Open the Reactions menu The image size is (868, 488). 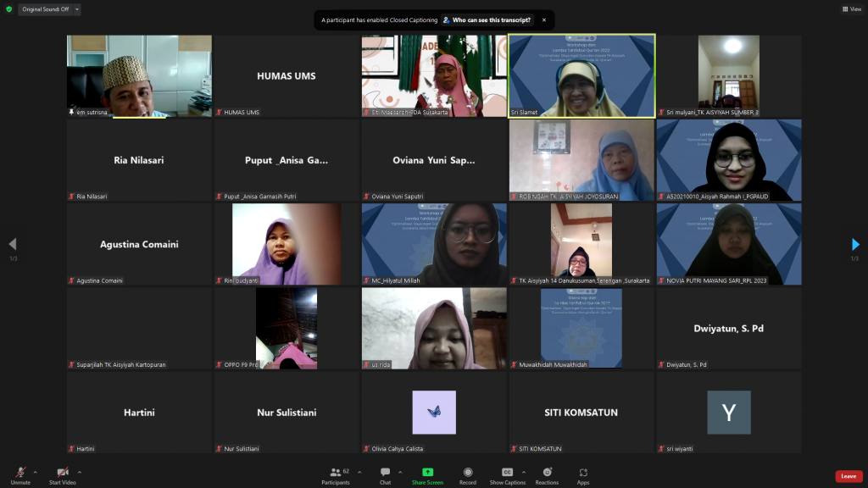[547, 474]
